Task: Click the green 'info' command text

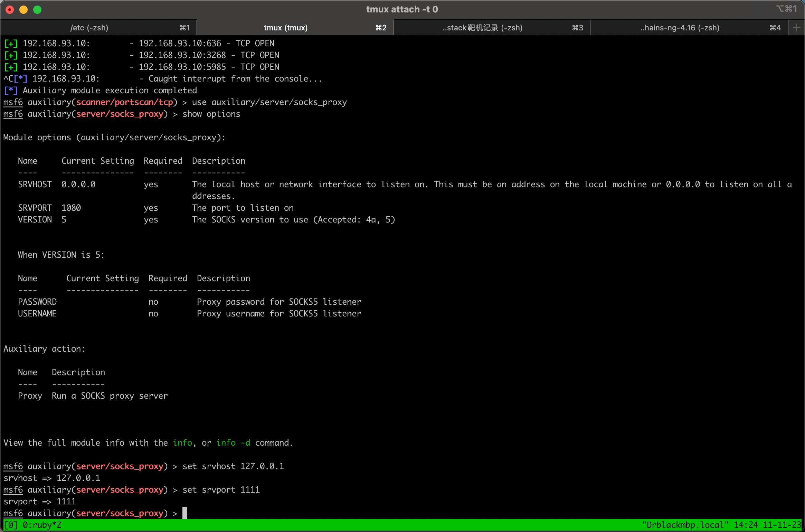Action: (182, 443)
